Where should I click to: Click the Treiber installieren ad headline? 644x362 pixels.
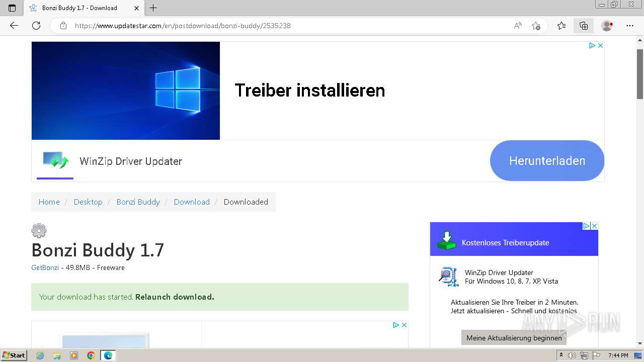click(x=310, y=90)
